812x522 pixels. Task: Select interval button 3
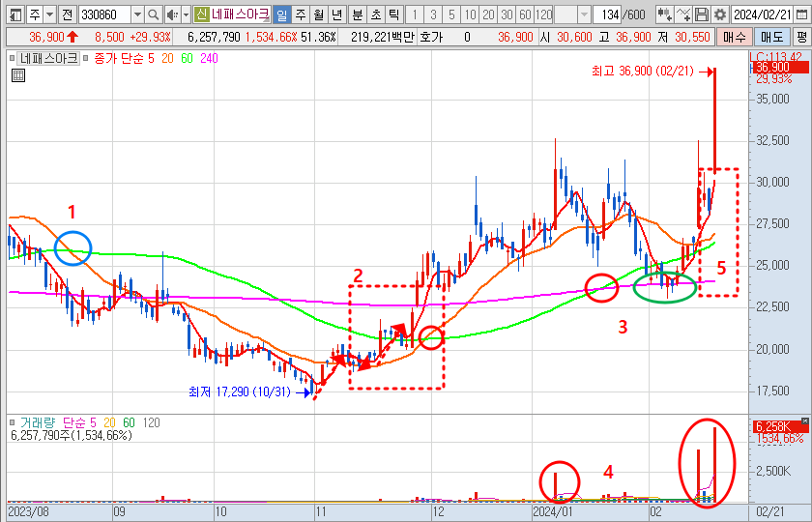pyautogui.click(x=433, y=14)
